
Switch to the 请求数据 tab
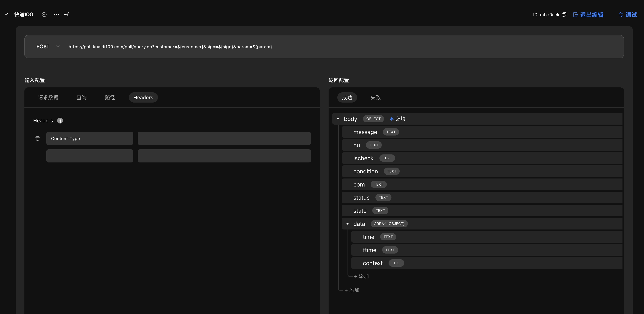pos(48,97)
